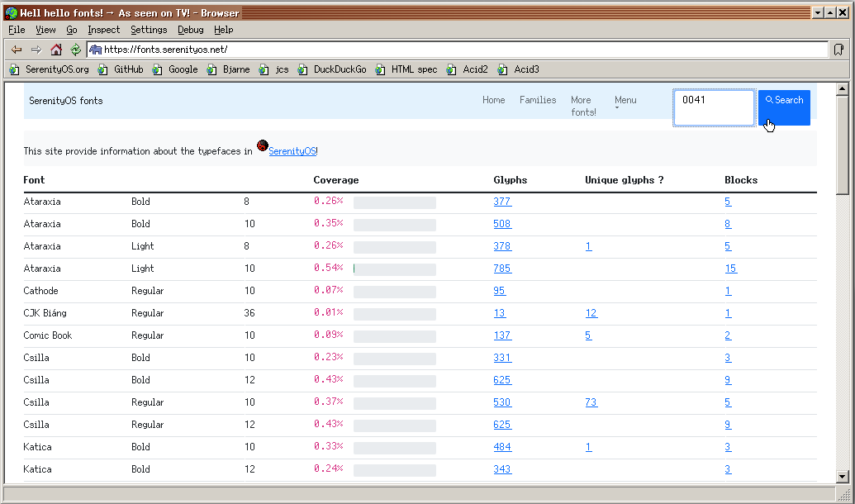Click the coverage bar for Ataraxia Light 10
Viewport: 855px width, 504px height.
(x=394, y=269)
